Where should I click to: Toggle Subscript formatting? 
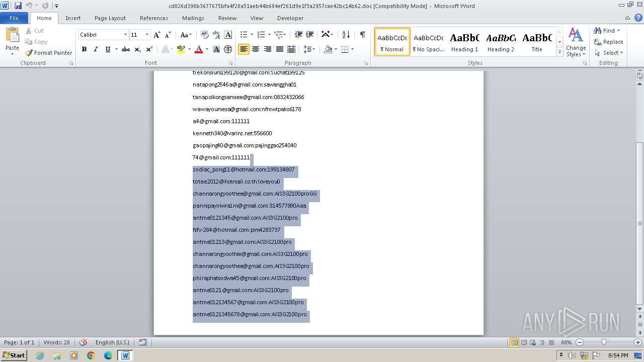137,49
